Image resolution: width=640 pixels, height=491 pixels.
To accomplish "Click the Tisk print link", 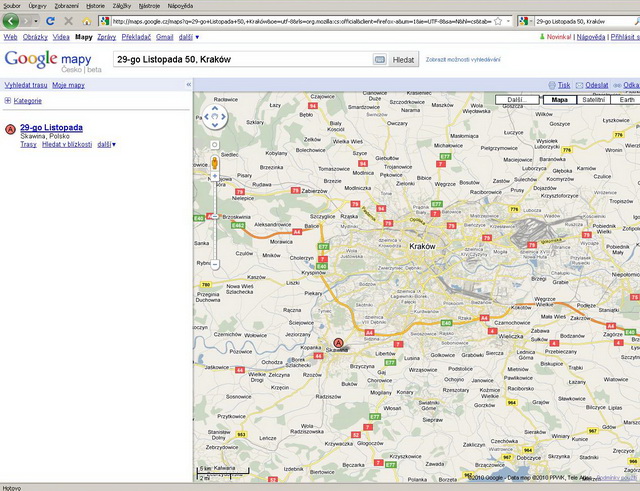I will (564, 85).
